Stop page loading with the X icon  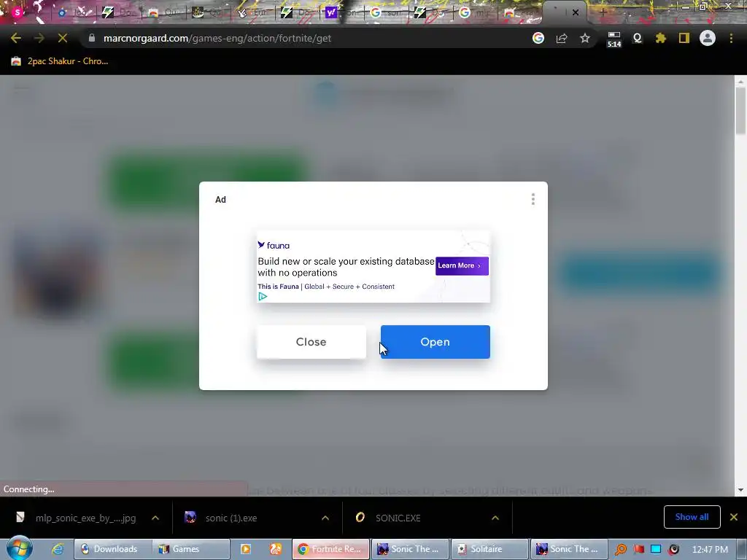[x=63, y=38]
